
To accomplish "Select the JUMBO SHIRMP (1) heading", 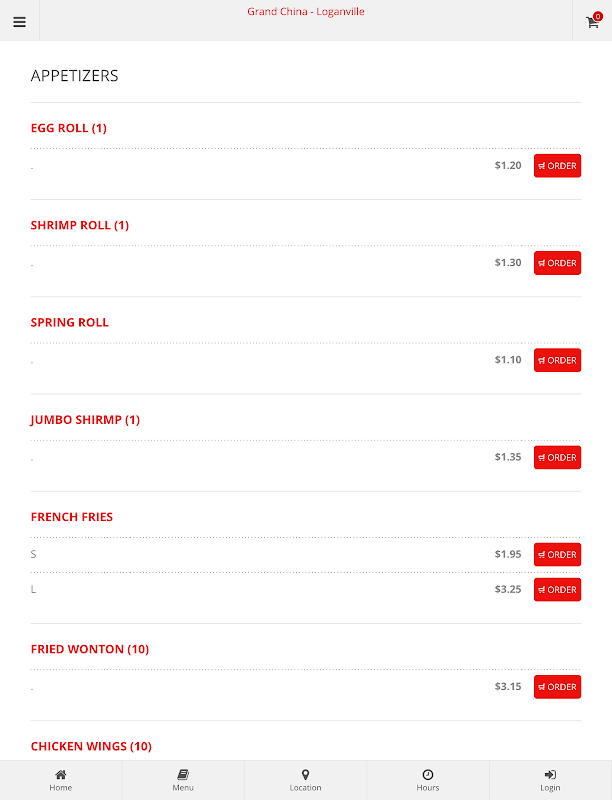I will (x=85, y=420).
